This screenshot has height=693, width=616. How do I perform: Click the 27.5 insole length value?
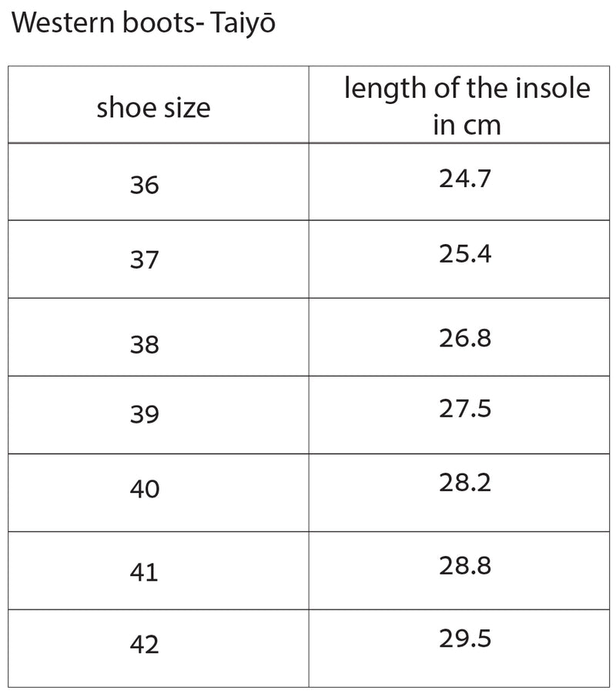click(465, 408)
